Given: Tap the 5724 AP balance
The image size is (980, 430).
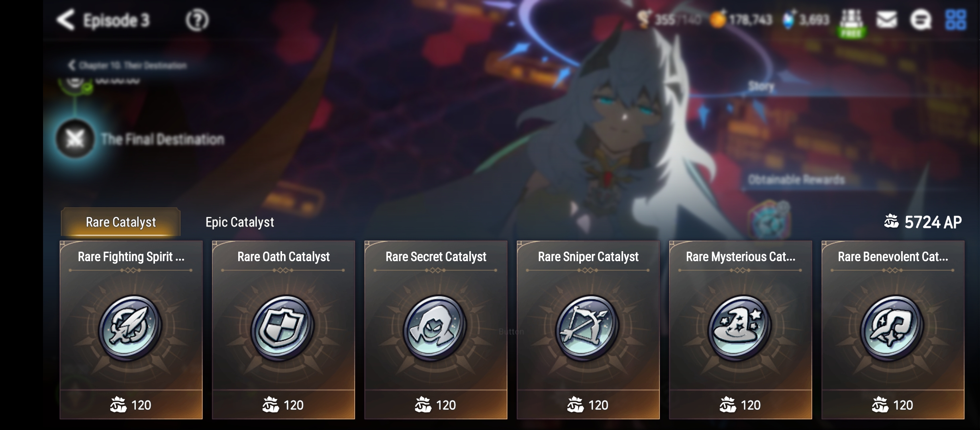Looking at the screenshot, I should (923, 222).
